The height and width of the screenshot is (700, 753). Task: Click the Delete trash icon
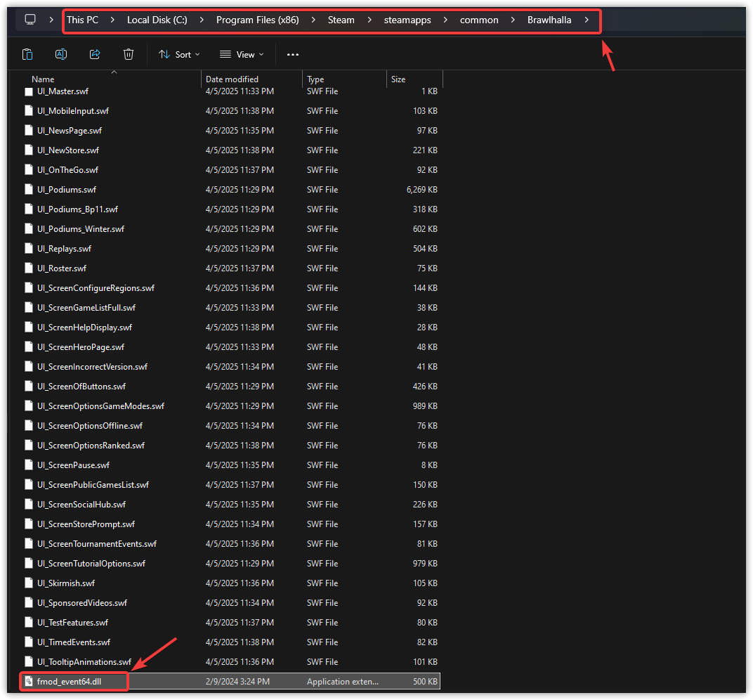pyautogui.click(x=129, y=54)
